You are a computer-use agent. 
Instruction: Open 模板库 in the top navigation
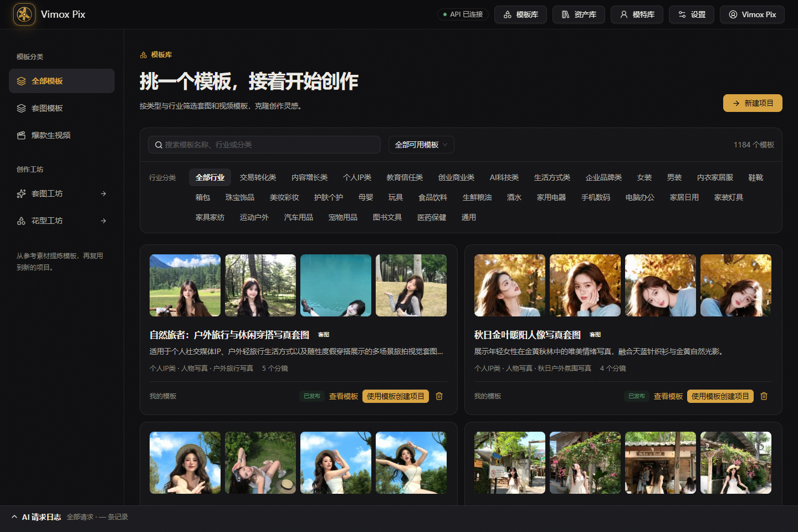pos(520,14)
